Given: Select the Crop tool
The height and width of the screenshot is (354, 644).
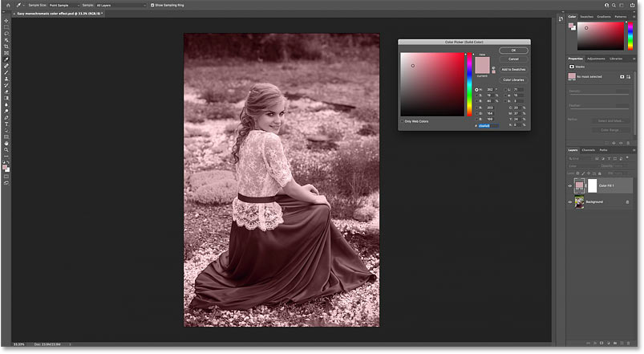Looking at the screenshot, I should (x=6, y=47).
